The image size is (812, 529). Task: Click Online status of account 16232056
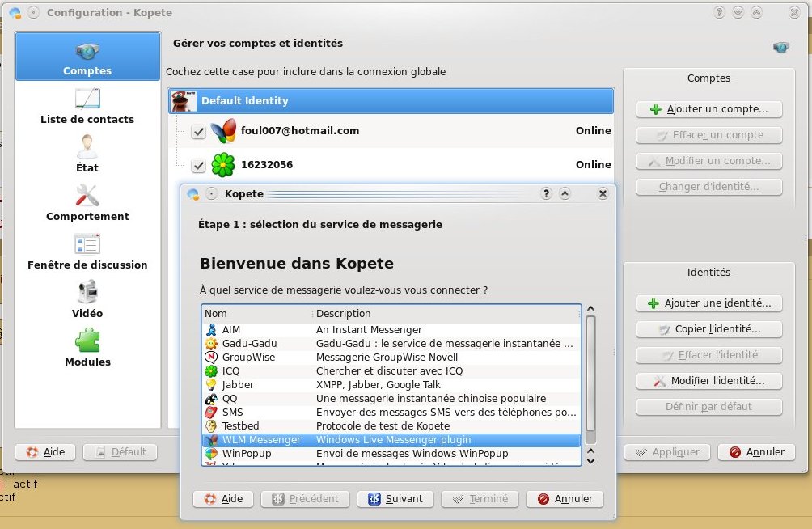click(x=594, y=165)
